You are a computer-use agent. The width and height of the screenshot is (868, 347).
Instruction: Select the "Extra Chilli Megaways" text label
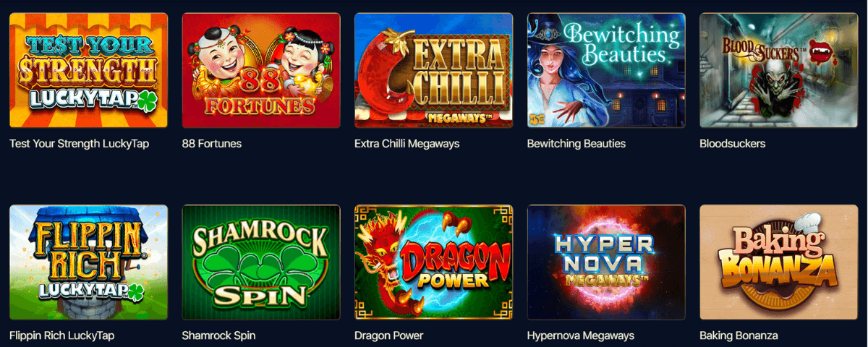[407, 143]
